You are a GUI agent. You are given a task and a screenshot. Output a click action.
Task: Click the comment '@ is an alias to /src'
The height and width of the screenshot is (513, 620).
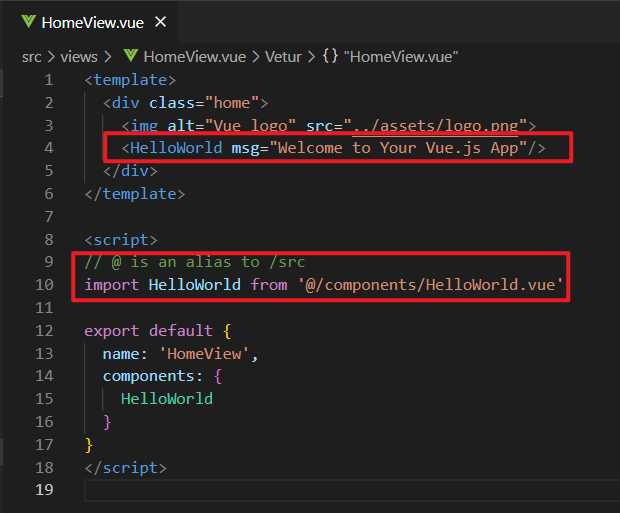195,262
